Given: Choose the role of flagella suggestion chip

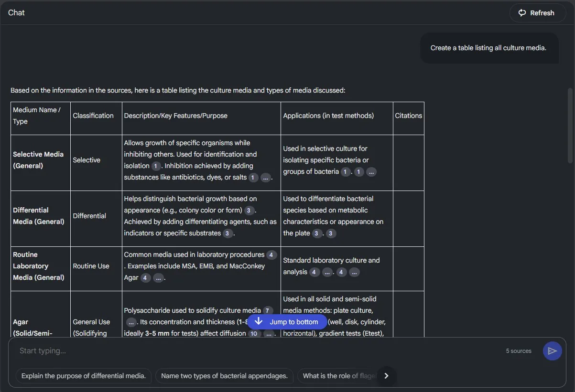Looking at the screenshot, I should [x=338, y=376].
